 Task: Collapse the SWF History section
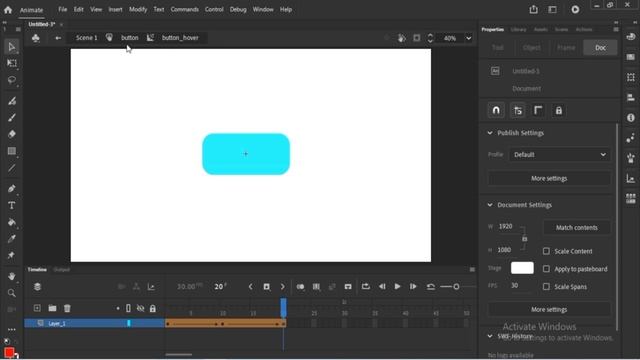point(490,336)
